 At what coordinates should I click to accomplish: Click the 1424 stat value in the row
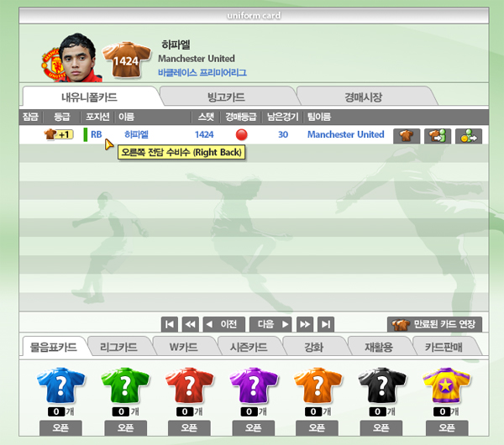[x=204, y=134]
